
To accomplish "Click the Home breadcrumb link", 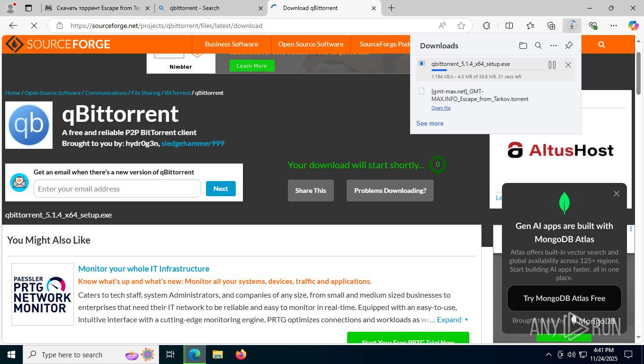I will 13,93.
